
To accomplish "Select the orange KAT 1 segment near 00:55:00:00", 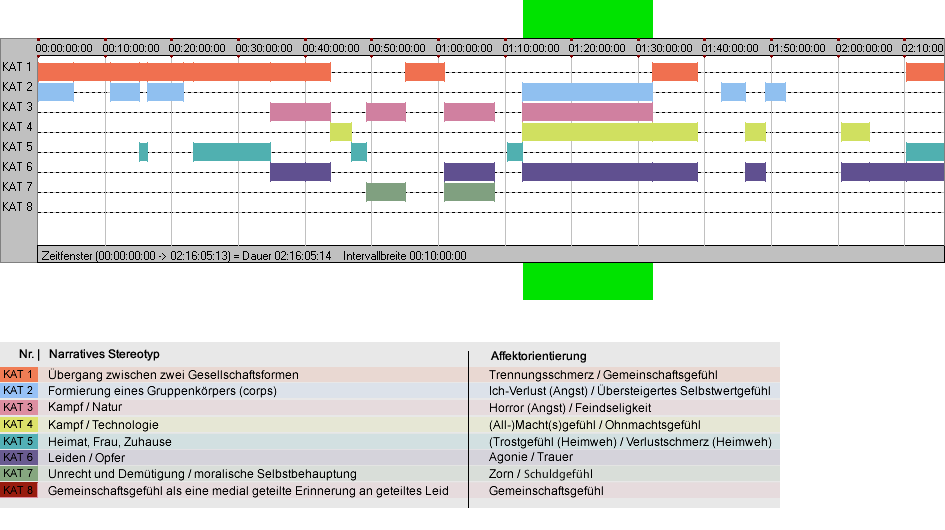I will (425, 72).
